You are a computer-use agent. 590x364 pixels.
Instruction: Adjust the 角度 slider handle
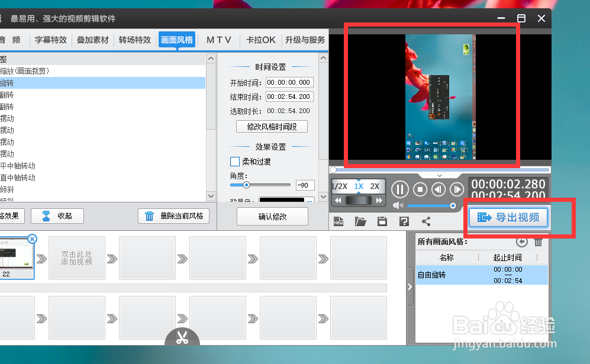coord(246,185)
